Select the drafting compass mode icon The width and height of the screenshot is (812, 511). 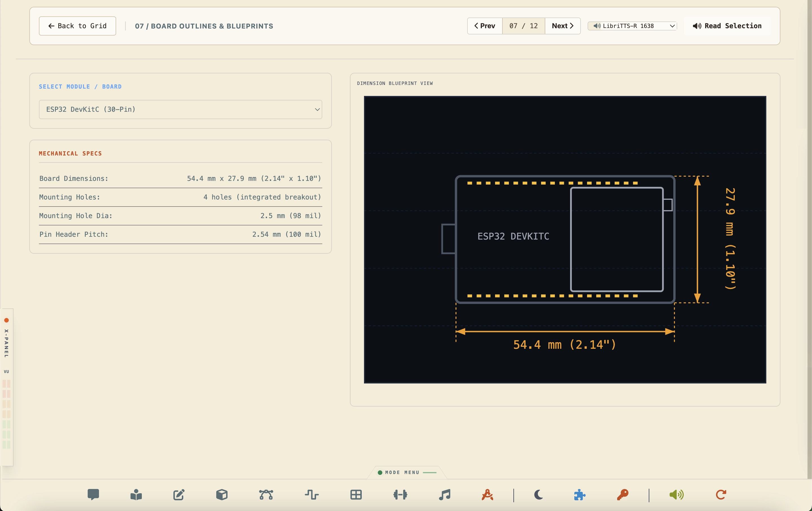[x=487, y=494]
